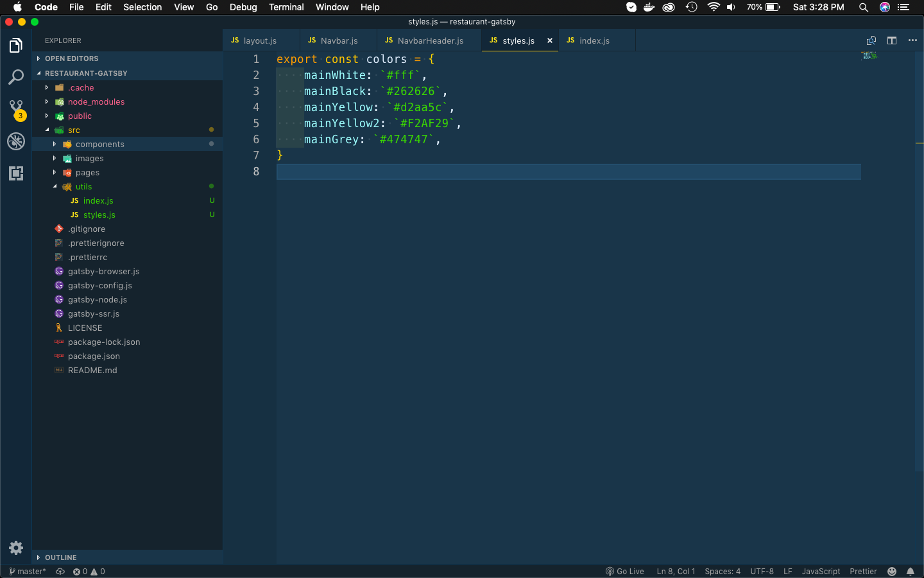Screen dimensions: 924x578
Task: Open index.js in utils folder
Action: click(x=127, y=201)
